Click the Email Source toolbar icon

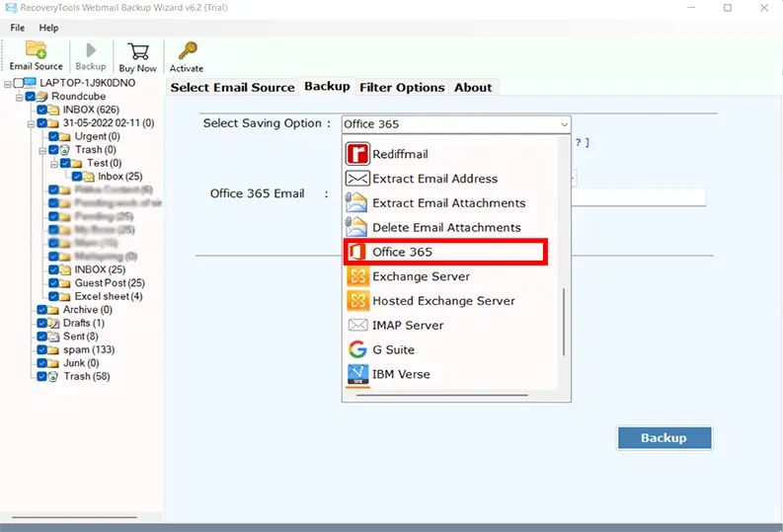coord(36,55)
